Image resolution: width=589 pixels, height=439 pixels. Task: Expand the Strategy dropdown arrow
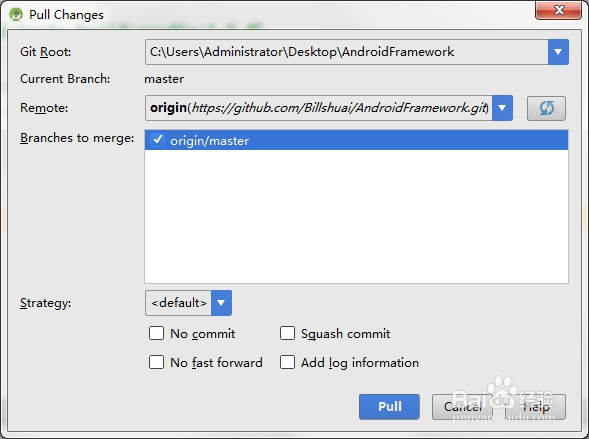221,303
